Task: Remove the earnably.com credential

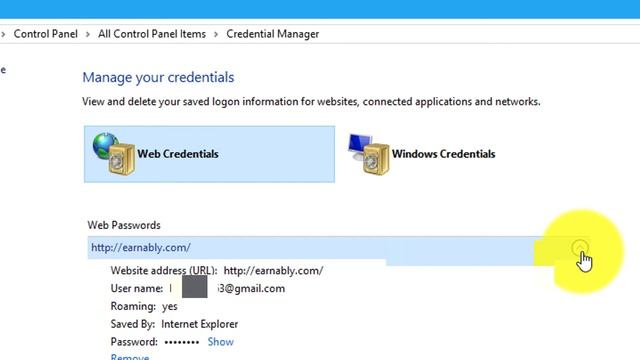Action: tap(130, 357)
